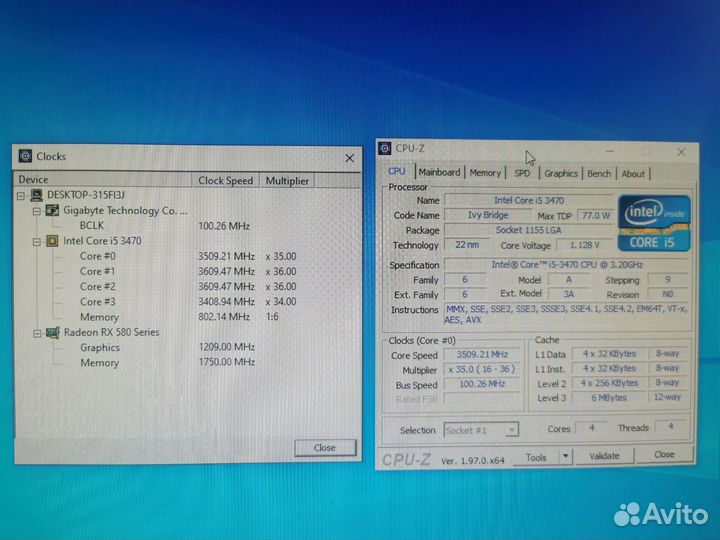Open the SPD tab
Image resolution: width=720 pixels, height=540 pixels.
click(522, 174)
